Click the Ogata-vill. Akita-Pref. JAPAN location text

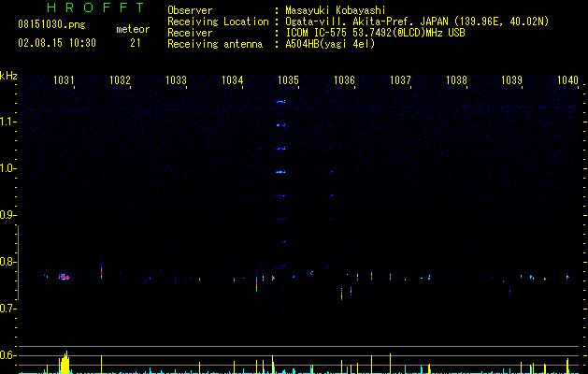[x=417, y=22]
